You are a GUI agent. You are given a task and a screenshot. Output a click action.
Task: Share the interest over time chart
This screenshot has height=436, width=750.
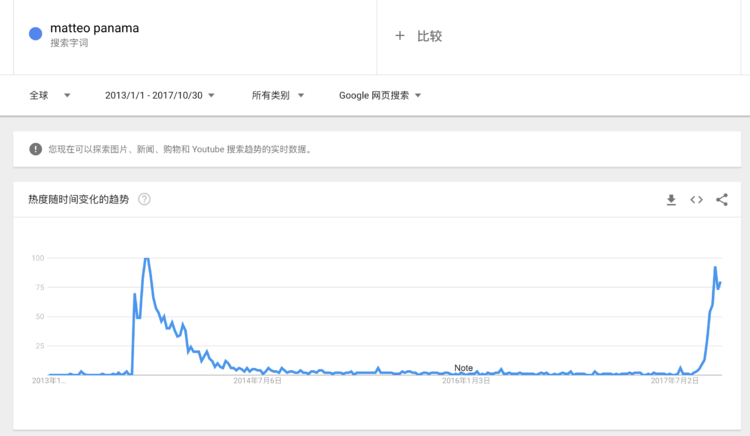[722, 200]
